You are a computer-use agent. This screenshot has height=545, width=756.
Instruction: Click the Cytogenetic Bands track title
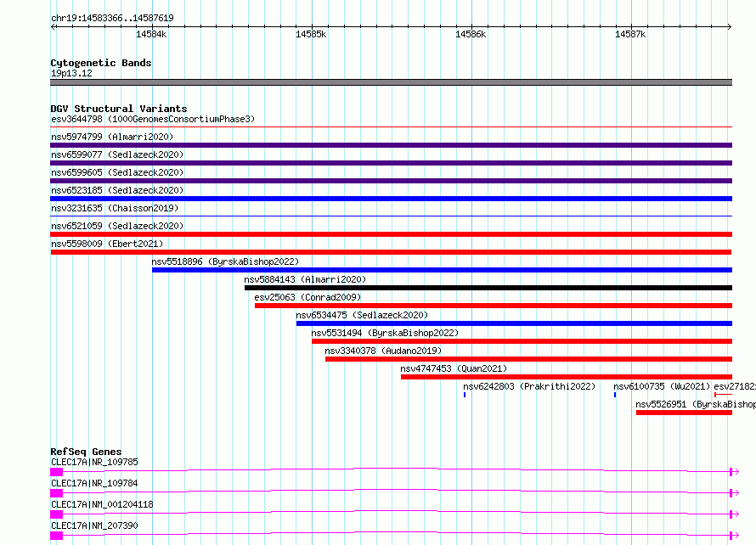click(101, 63)
